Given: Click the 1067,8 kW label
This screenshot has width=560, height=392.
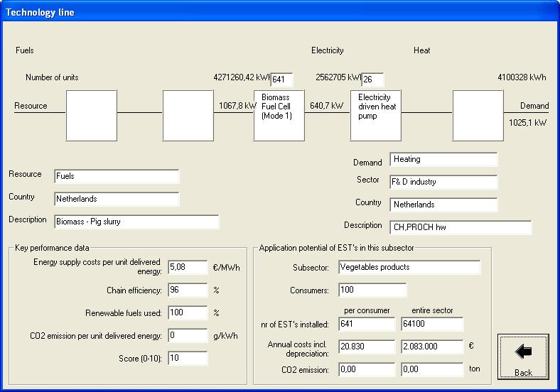Looking at the screenshot, I should point(237,106).
